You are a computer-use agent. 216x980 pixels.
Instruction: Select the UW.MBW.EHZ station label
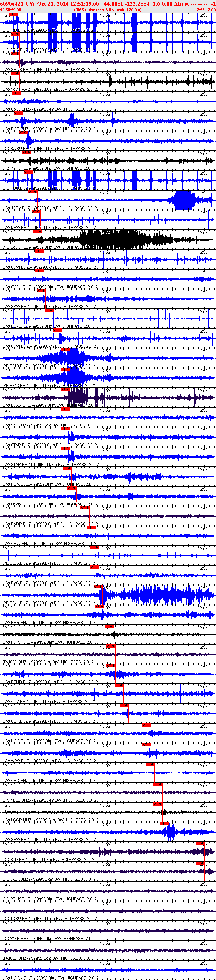16,228
